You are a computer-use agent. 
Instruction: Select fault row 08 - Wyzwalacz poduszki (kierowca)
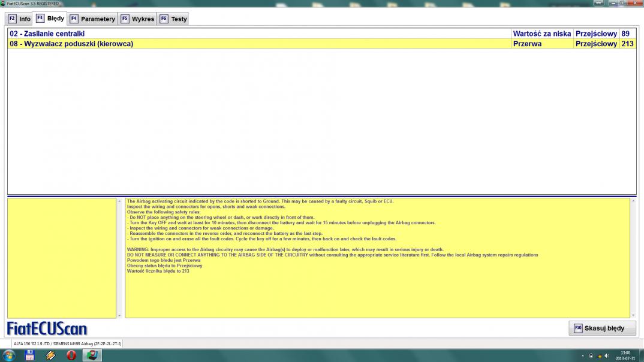coord(321,44)
